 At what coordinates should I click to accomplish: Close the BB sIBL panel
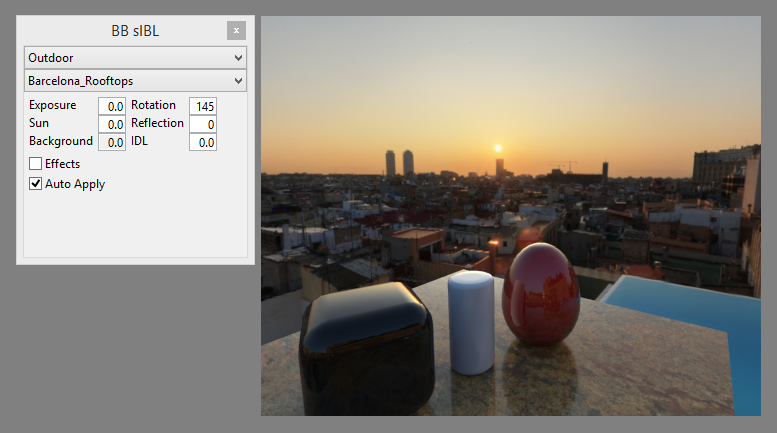[x=235, y=31]
